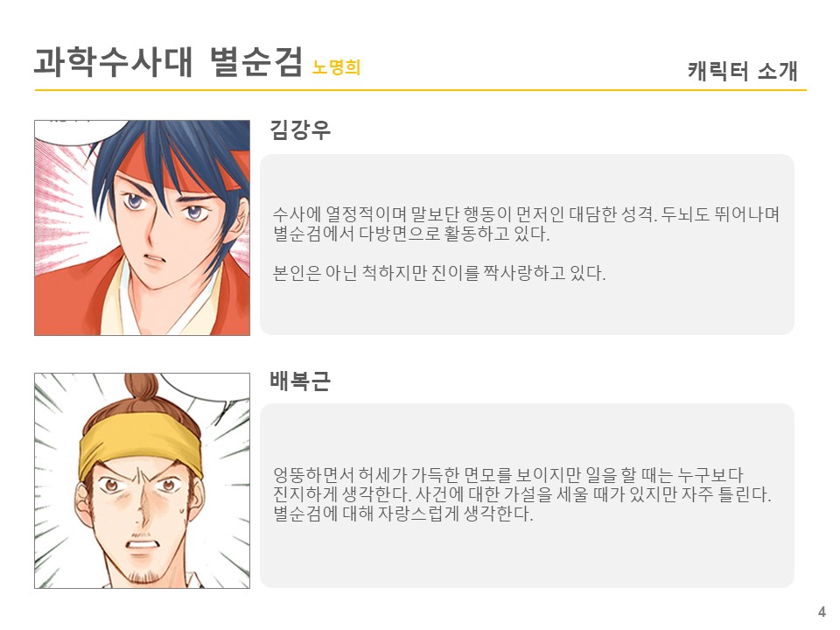The width and height of the screenshot is (840, 630).
Task: Click the 배복근 character portrait
Action: [x=142, y=480]
